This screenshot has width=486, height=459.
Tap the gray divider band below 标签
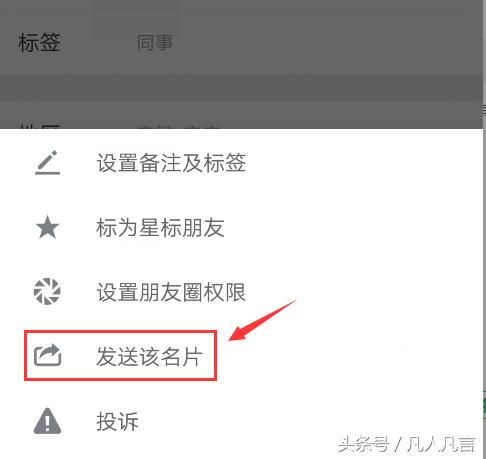tap(241, 87)
